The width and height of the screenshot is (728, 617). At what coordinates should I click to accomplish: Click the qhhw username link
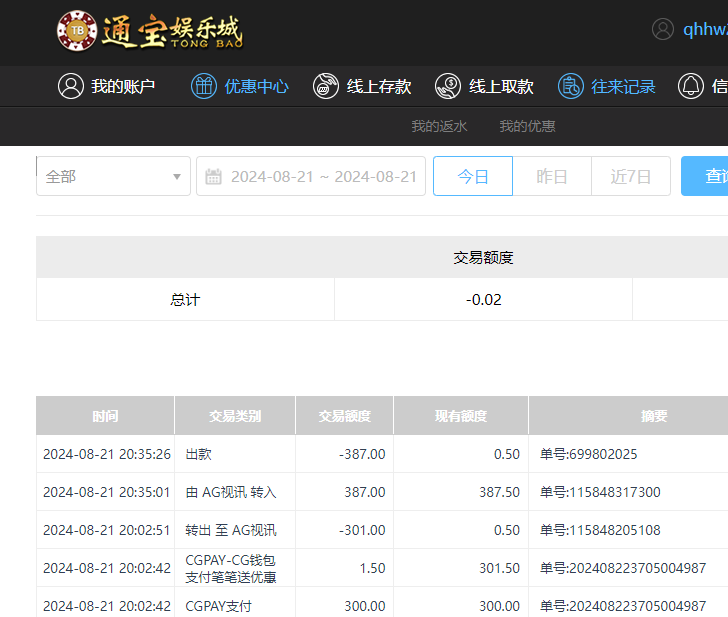pyautogui.click(x=704, y=29)
